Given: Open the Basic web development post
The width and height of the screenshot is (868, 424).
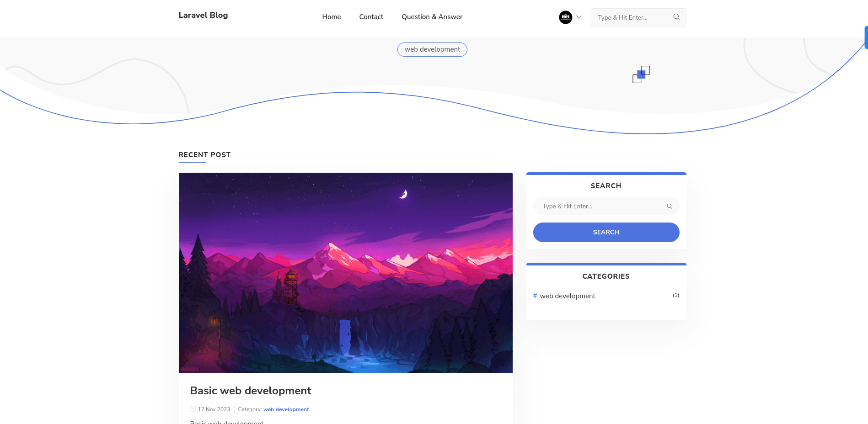Looking at the screenshot, I should (251, 391).
